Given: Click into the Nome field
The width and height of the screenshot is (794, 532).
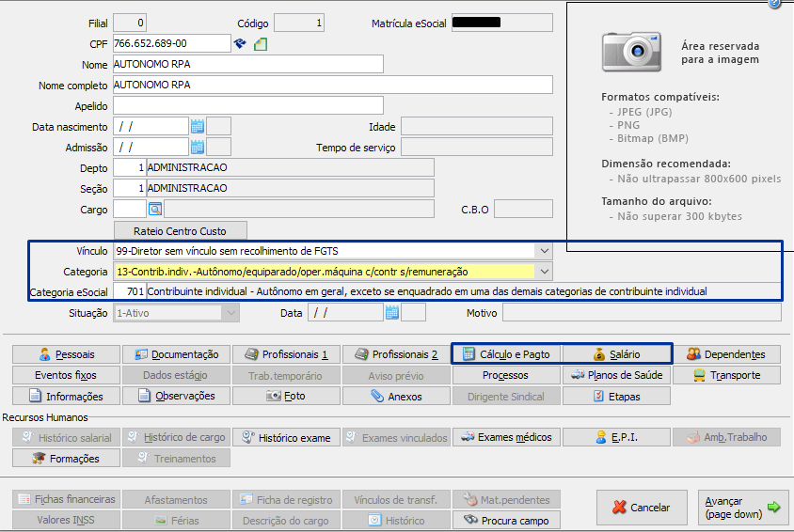Looking at the screenshot, I should (x=248, y=64).
